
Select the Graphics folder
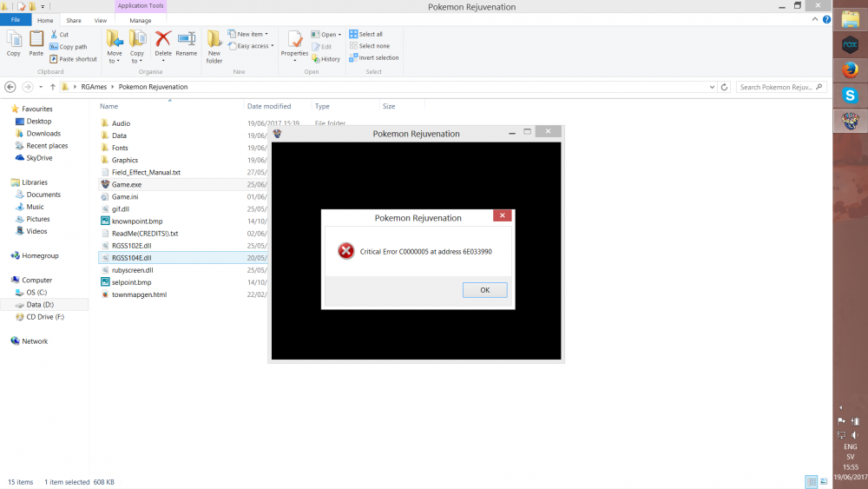tap(124, 160)
